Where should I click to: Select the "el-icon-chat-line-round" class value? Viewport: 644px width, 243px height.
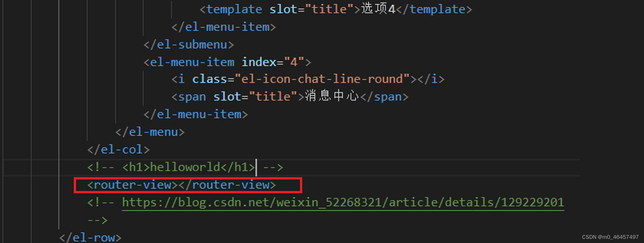click(322, 79)
